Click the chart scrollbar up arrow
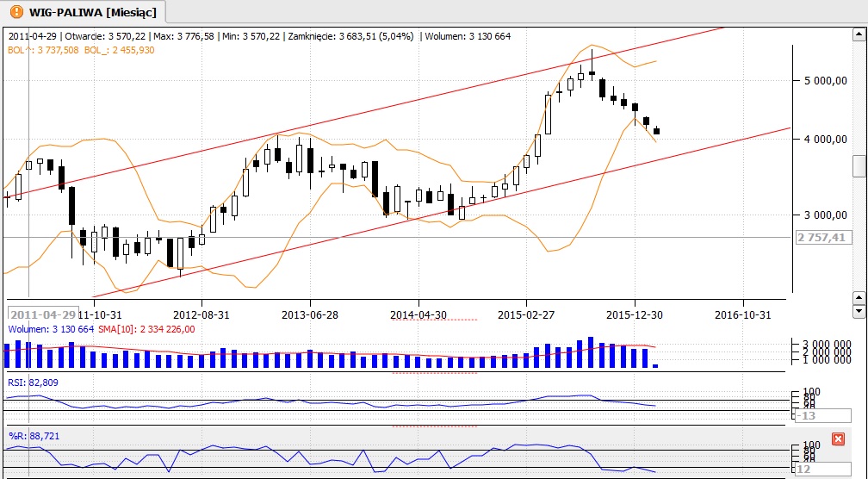Image resolution: width=868 pixels, height=479 pixels. coord(859,34)
